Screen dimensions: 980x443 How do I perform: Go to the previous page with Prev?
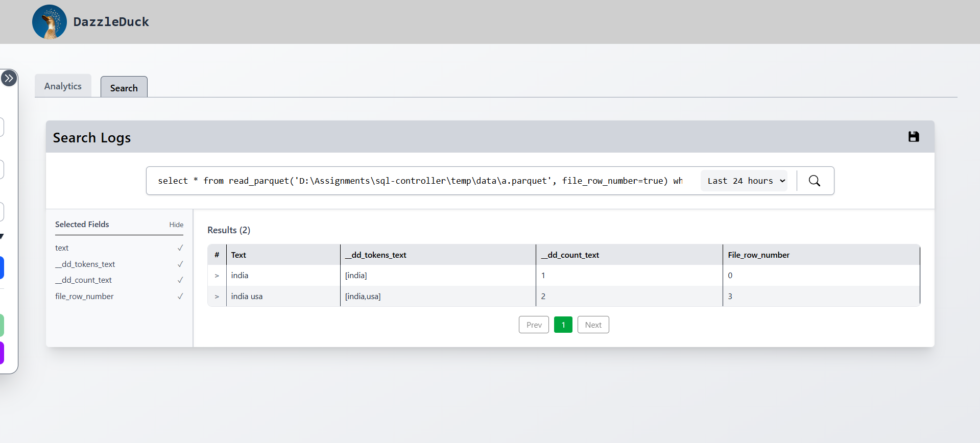(x=534, y=325)
